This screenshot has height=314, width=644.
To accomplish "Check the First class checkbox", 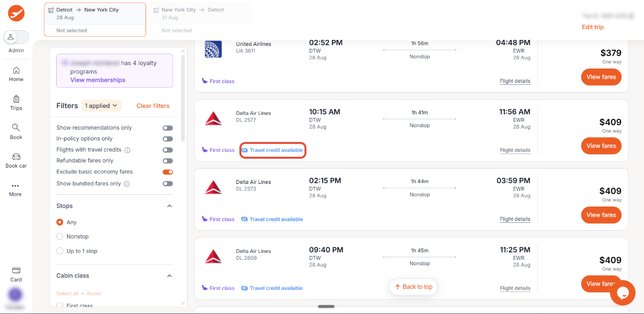I will pyautogui.click(x=60, y=306).
